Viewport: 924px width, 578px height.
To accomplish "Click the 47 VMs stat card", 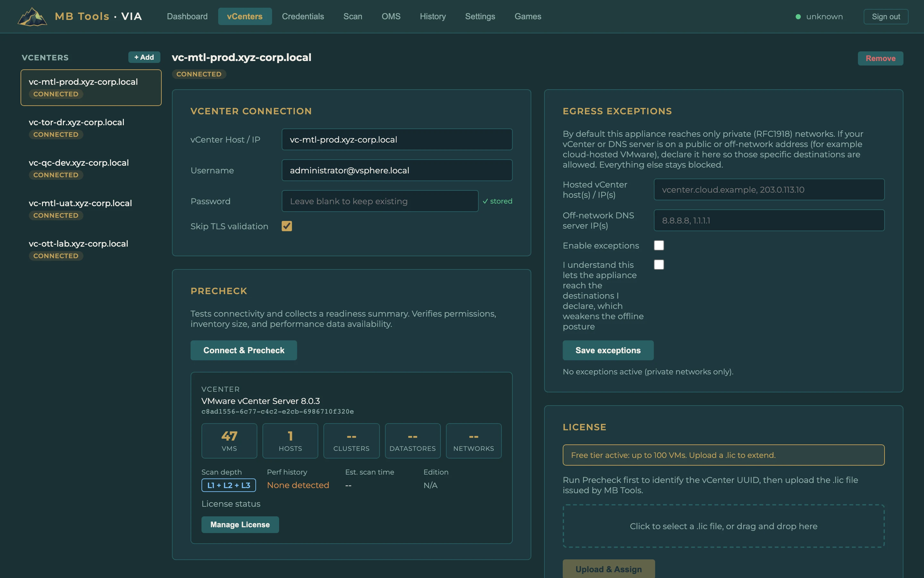I will click(229, 440).
